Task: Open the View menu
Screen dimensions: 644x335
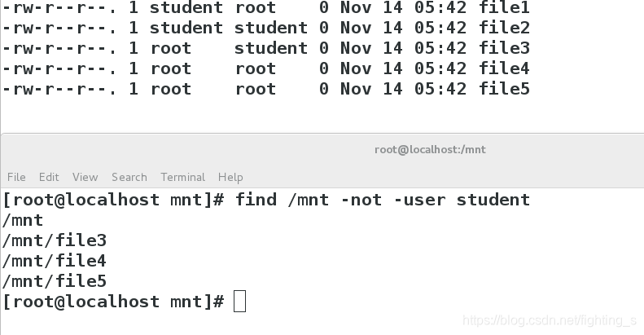Action: pos(85,177)
